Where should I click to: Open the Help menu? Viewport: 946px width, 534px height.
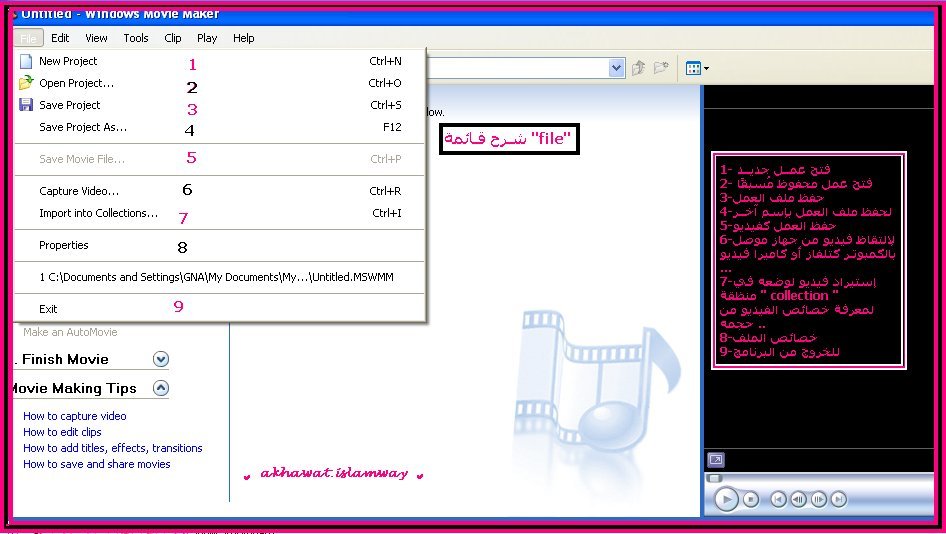pyautogui.click(x=244, y=38)
